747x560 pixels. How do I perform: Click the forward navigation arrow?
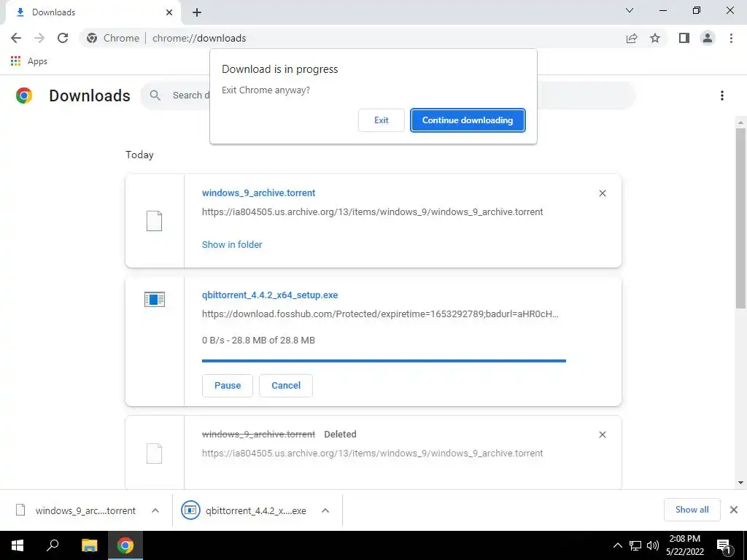[x=39, y=38]
